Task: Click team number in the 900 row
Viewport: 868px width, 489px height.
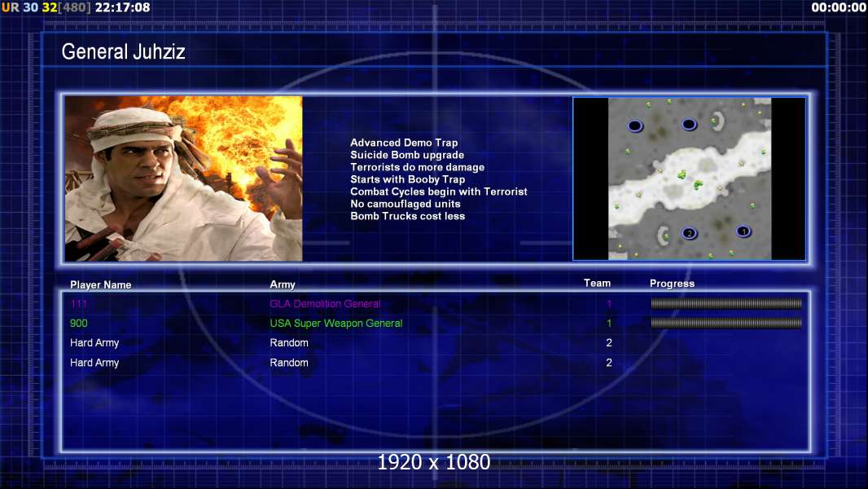Action: point(609,323)
